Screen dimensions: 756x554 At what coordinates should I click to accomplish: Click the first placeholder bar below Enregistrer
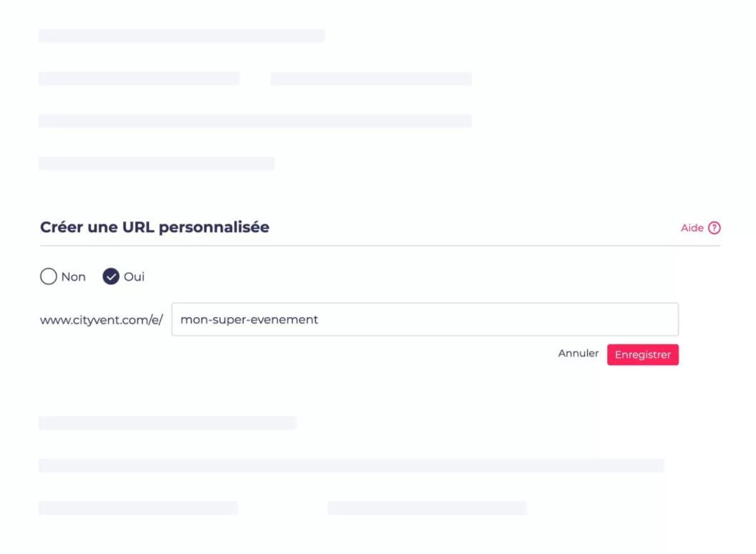click(x=168, y=423)
